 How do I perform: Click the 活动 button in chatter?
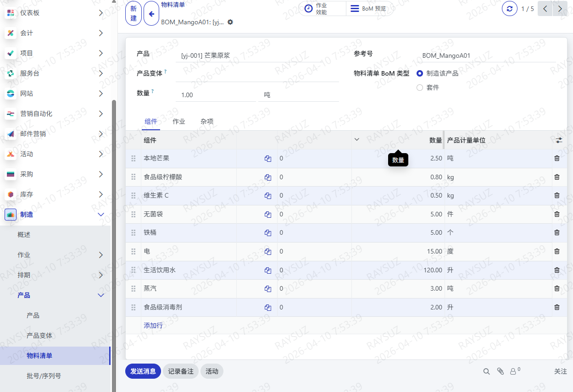click(212, 371)
